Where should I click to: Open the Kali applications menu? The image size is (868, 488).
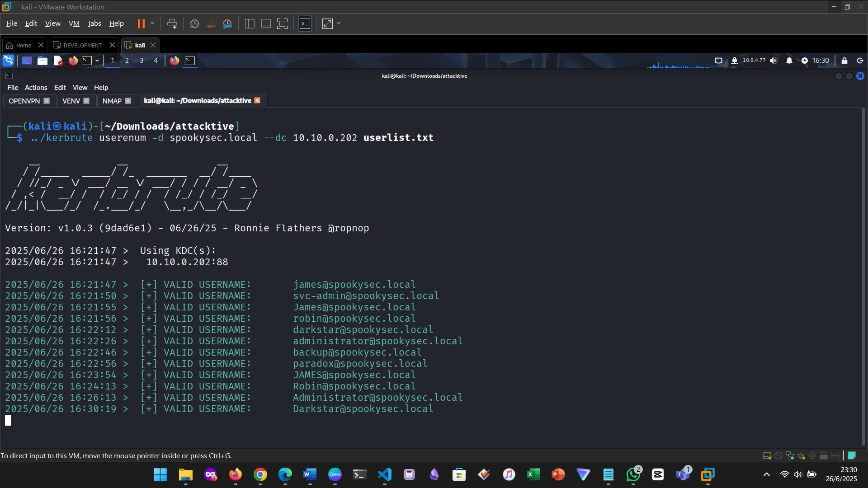(x=8, y=60)
